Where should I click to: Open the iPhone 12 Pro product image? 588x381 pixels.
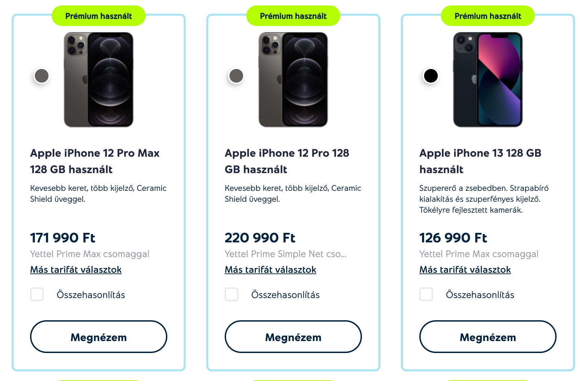293,80
